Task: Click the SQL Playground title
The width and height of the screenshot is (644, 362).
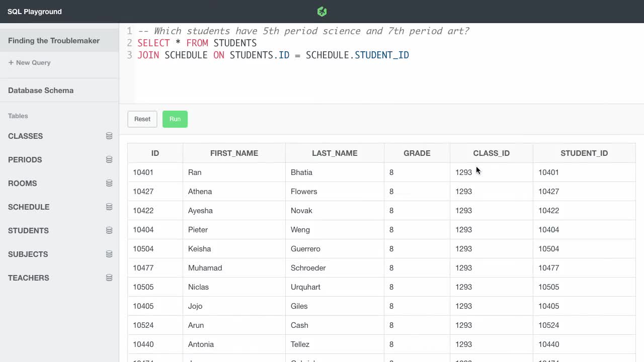Action: (34, 11)
